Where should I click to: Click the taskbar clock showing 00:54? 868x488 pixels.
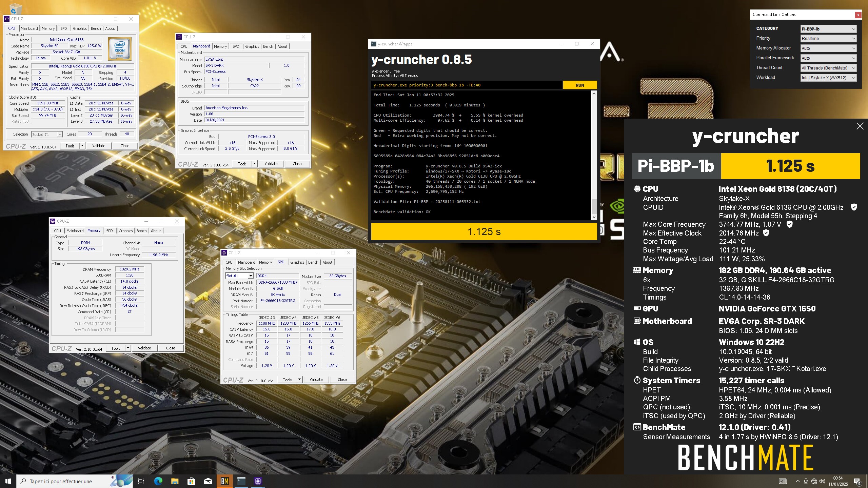[x=838, y=481]
